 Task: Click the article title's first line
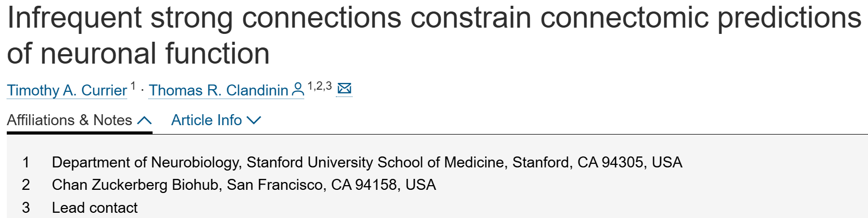pyautogui.click(x=434, y=17)
